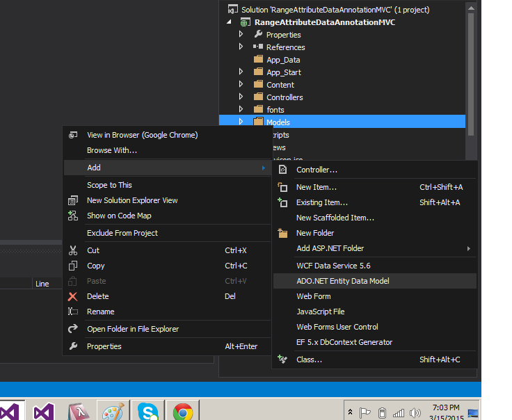Show hidden tray icons arrow
Image resolution: width=512 pixels, height=420 pixels.
(x=351, y=412)
